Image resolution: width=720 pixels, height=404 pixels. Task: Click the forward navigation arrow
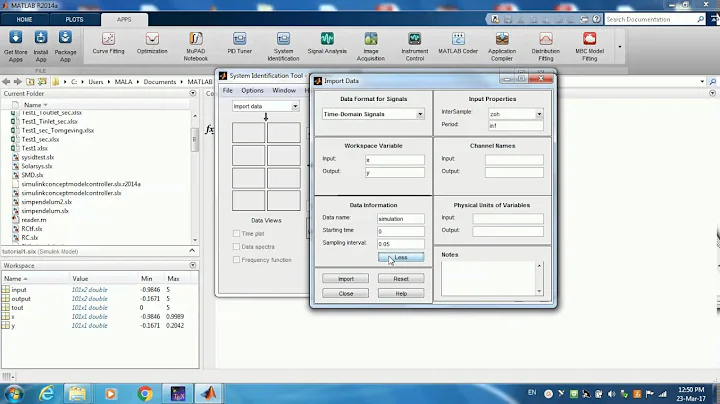point(17,82)
